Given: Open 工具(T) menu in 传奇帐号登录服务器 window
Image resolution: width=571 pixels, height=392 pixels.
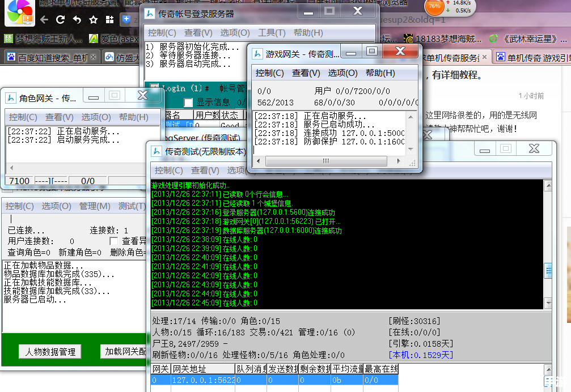Looking at the screenshot, I should [272, 33].
